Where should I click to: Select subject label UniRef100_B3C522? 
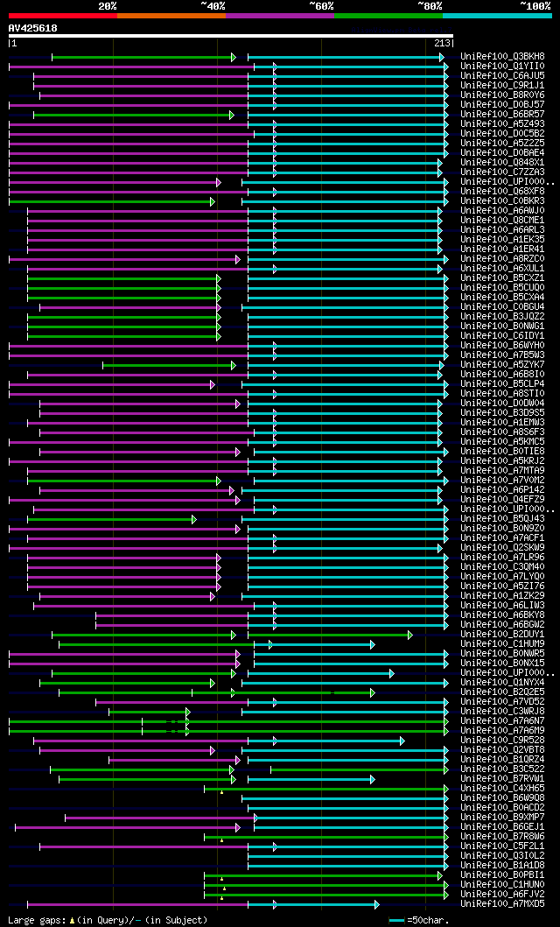[503, 769]
